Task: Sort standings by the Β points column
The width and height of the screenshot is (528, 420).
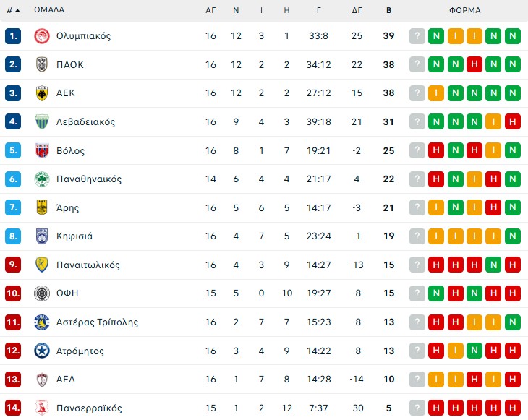Action: 388,10
